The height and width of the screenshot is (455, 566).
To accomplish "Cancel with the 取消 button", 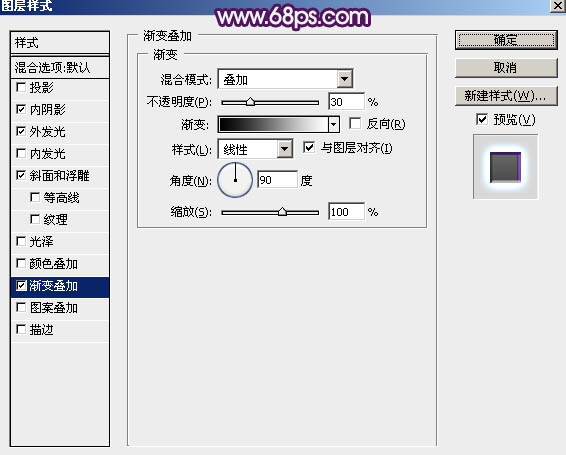I will coord(506,68).
